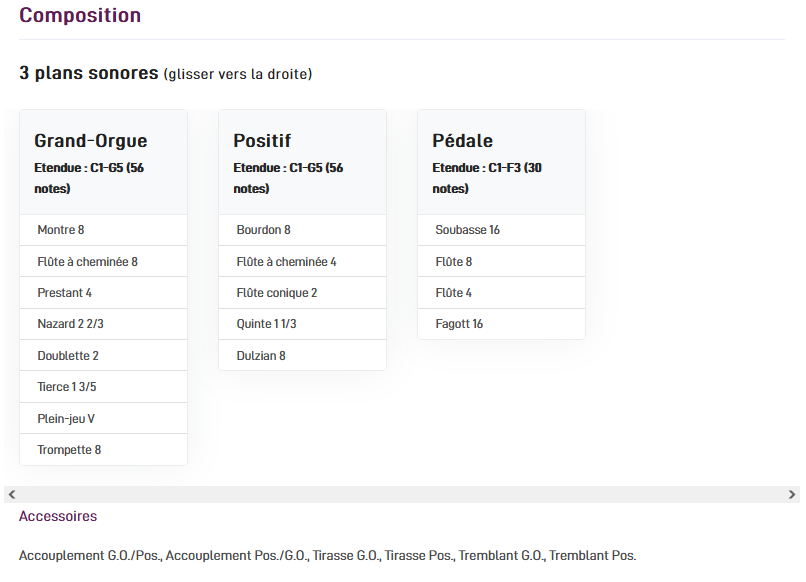Click the Accessoires heading

tap(58, 517)
